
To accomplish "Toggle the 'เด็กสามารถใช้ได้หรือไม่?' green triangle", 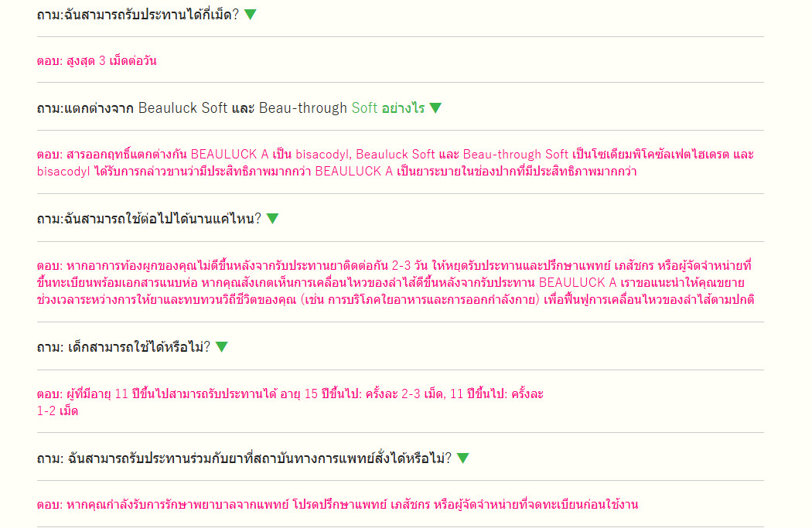I will pos(222,347).
